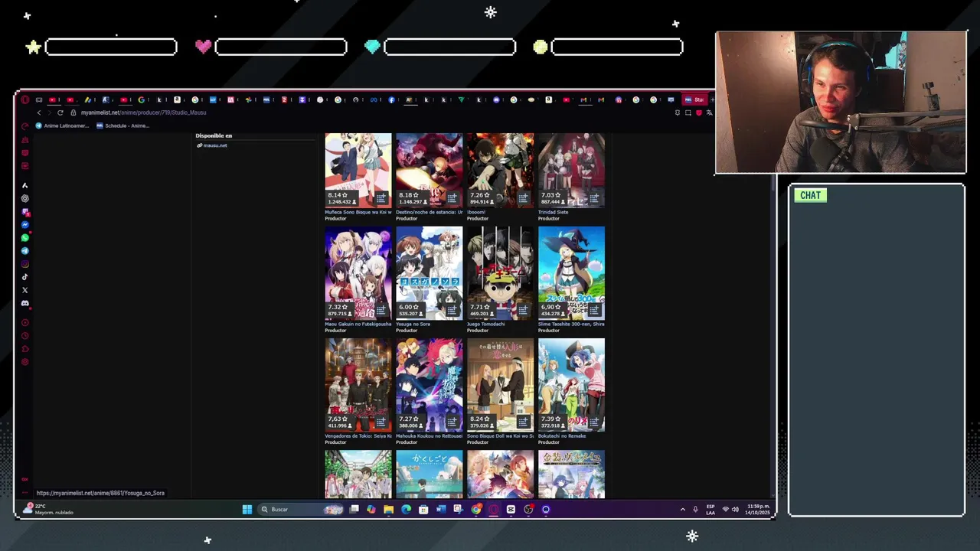Open the Ibooom! poster thumbnail
Image resolution: width=980 pixels, height=551 pixels.
[x=500, y=171]
